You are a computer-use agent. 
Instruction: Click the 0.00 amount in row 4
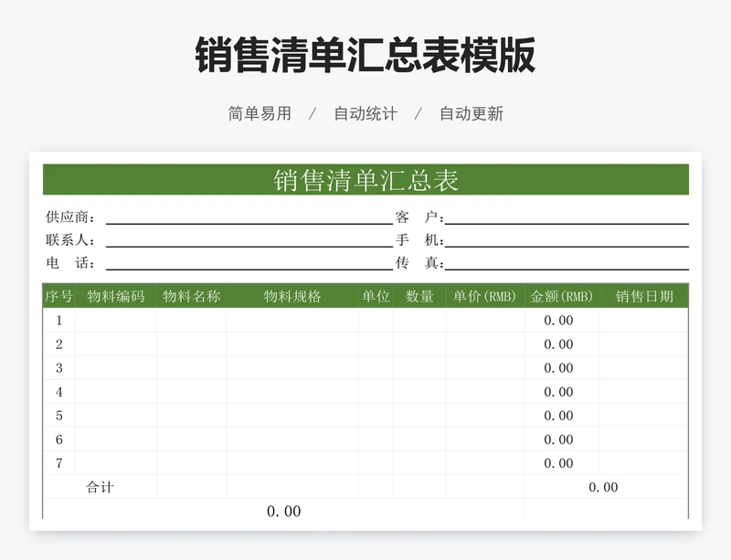(x=558, y=392)
